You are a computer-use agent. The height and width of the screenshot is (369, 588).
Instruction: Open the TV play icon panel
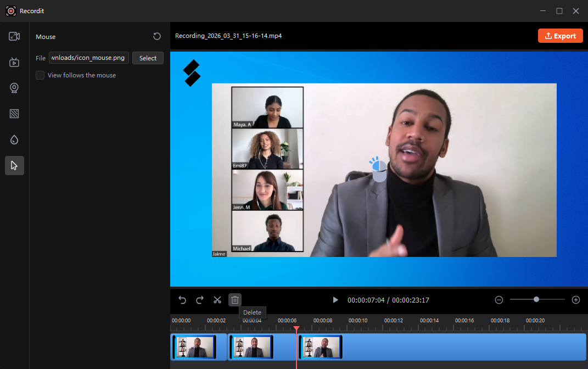[14, 62]
